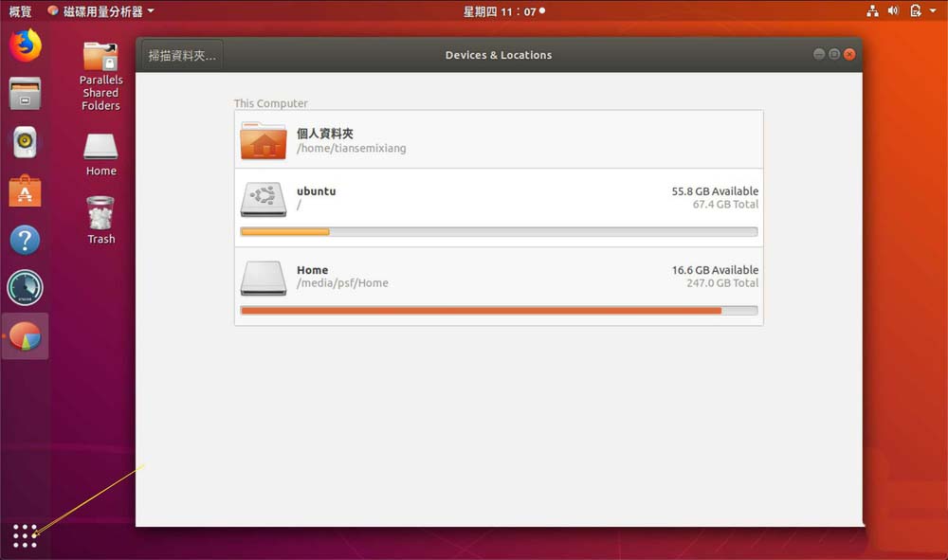Click the 掃描資料夾… scan folder button
The width and height of the screenshot is (948, 560).
point(182,56)
